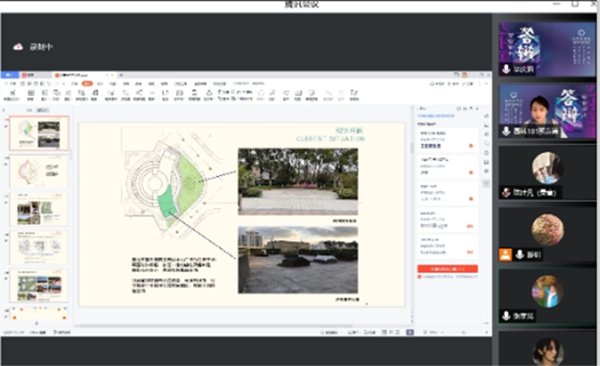Select the orange highlighted ribbon tab
The image size is (600, 366).
coord(87,83)
